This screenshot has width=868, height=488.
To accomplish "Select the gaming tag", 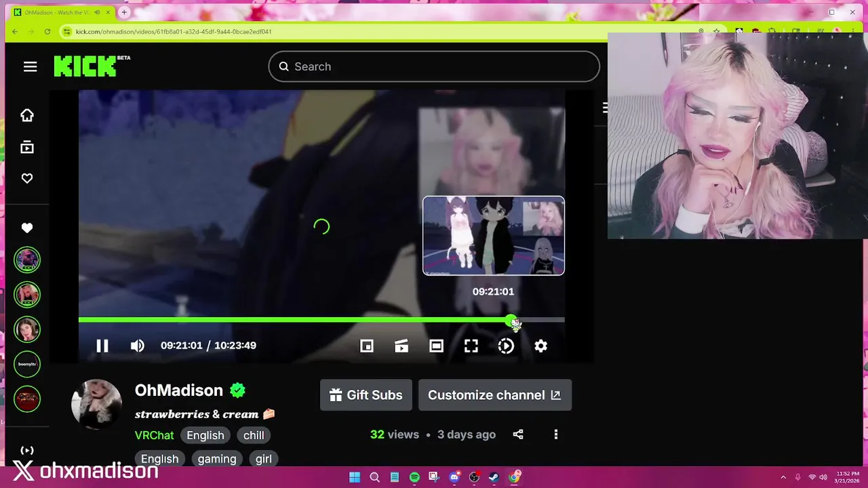I will coord(217,459).
